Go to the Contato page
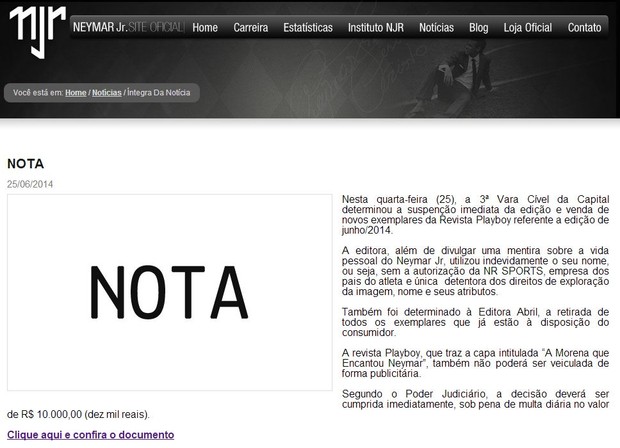 pyautogui.click(x=584, y=28)
